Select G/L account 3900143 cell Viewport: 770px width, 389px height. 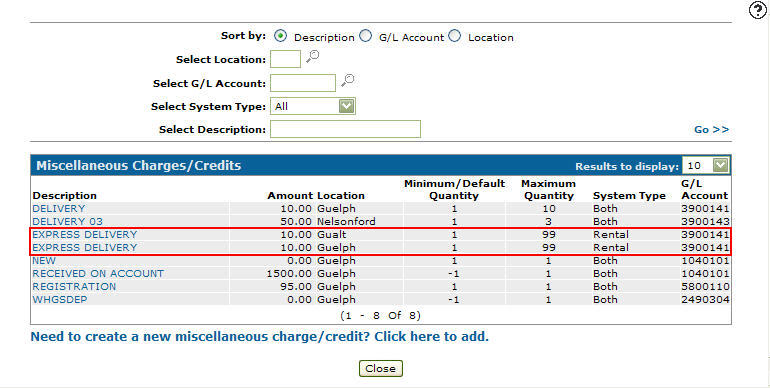(x=705, y=222)
